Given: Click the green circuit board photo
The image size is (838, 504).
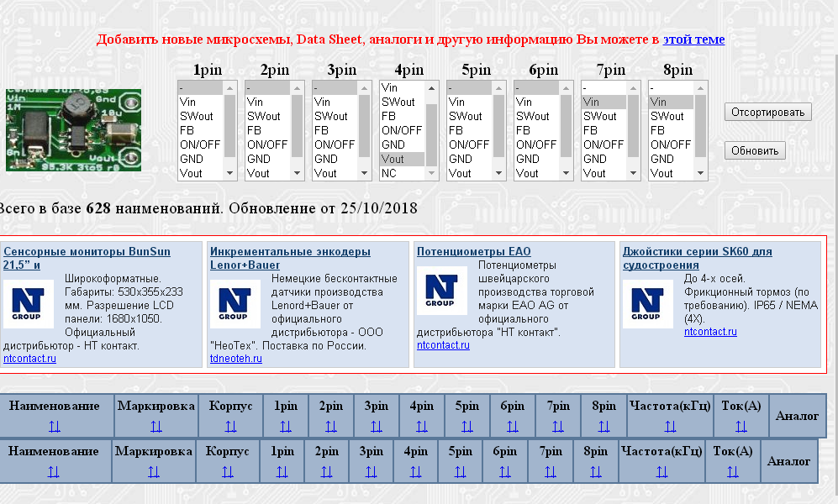Looking at the screenshot, I should click(73, 129).
